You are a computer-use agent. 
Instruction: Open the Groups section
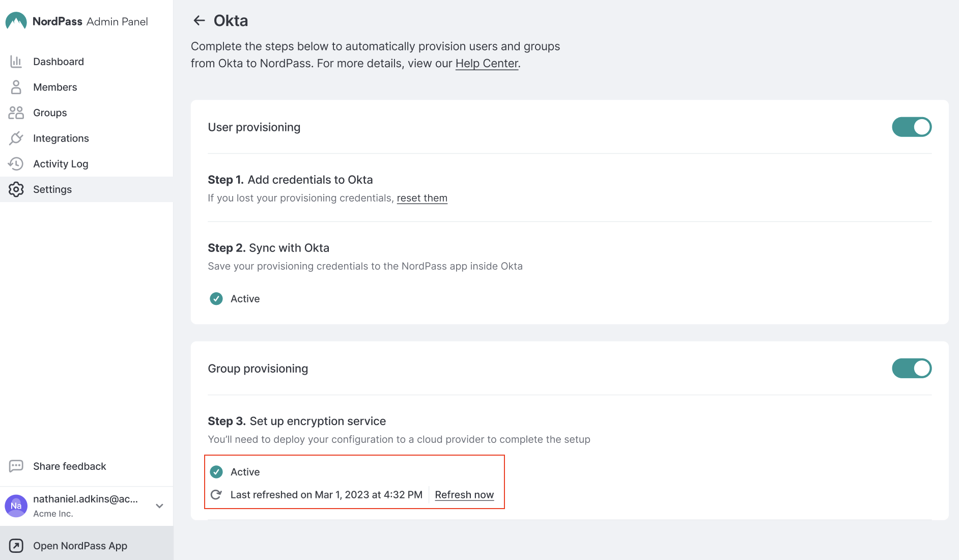[87, 113]
